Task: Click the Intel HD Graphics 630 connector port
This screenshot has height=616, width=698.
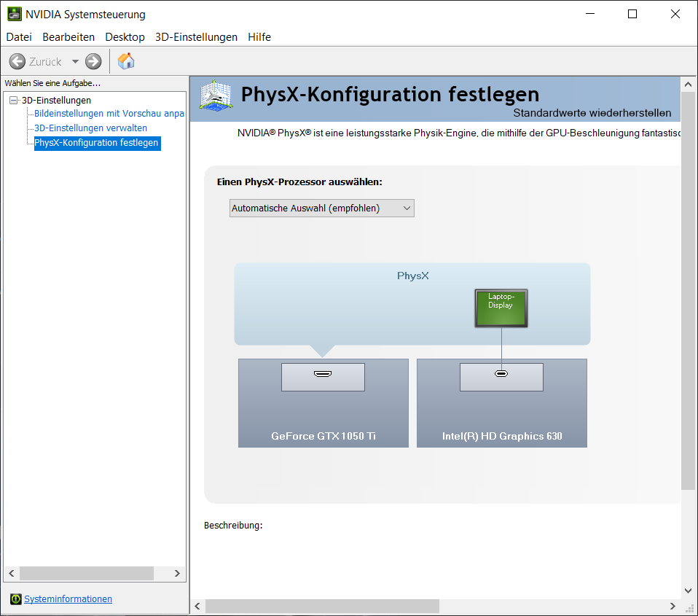Action: (x=501, y=374)
